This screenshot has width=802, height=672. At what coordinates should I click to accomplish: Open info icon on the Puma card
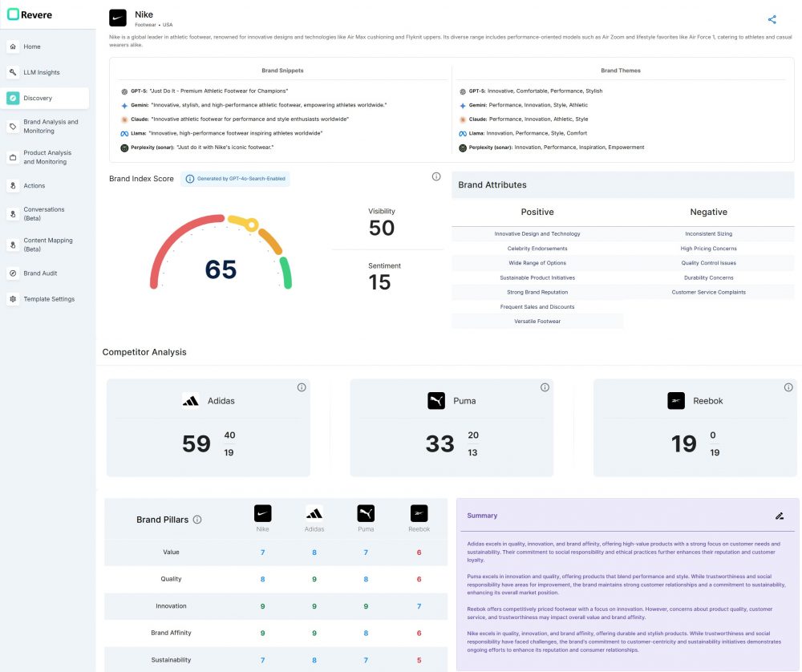tap(545, 387)
